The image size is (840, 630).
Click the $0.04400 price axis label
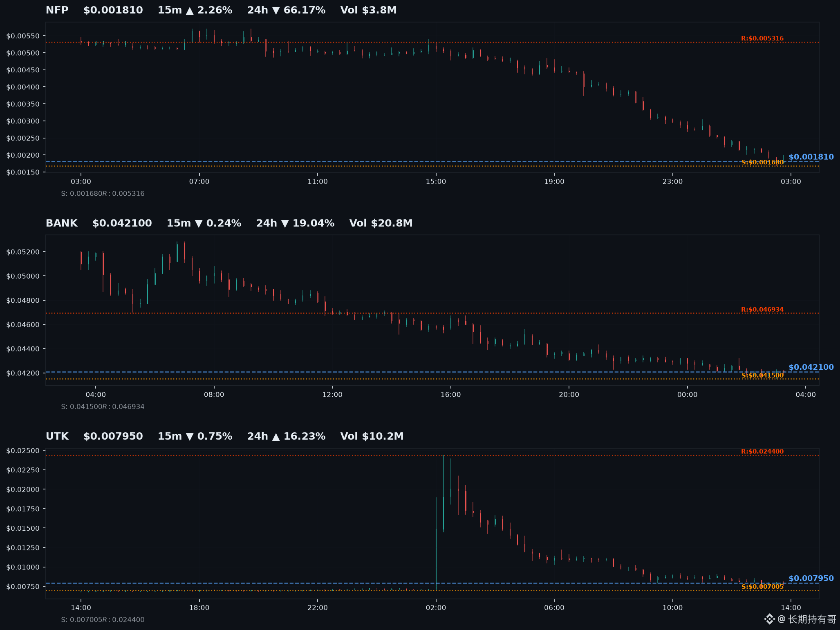(23, 349)
